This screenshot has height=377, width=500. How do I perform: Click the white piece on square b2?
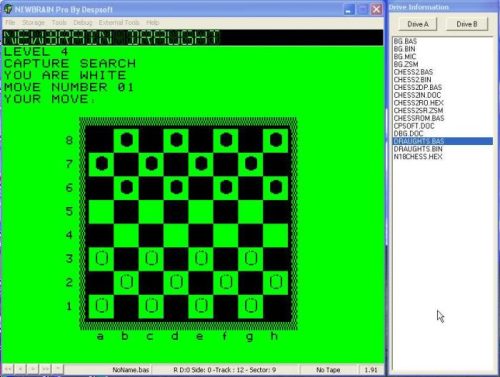click(126, 282)
